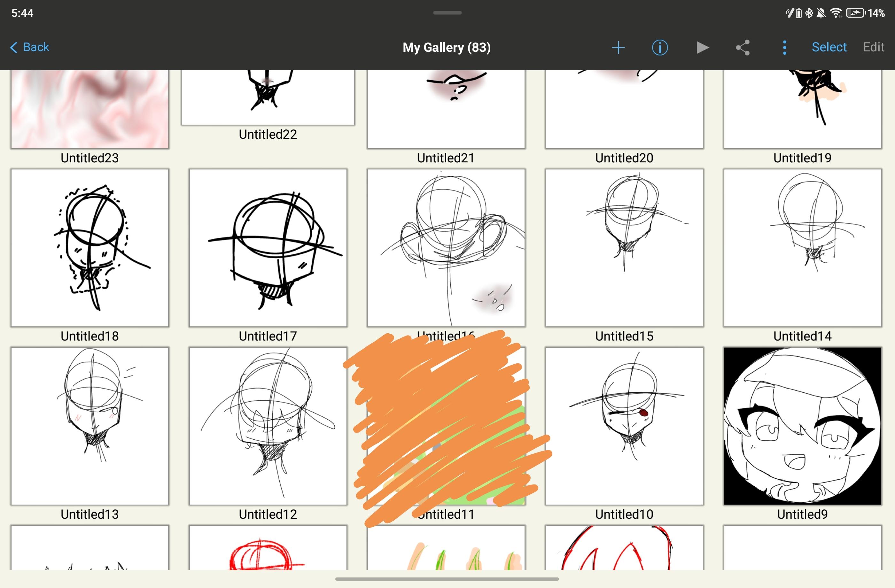This screenshot has height=588, width=895.
Task: Tap the Bluetooth status icon
Action: pos(809,13)
